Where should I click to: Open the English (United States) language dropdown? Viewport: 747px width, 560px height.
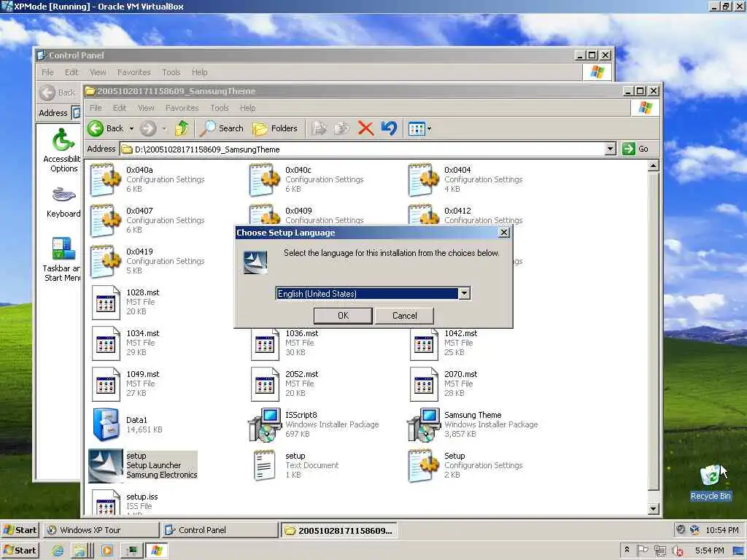point(465,293)
